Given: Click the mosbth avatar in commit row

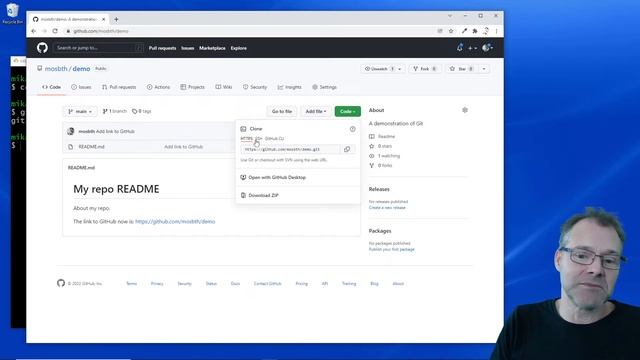Looking at the screenshot, I should [71, 131].
